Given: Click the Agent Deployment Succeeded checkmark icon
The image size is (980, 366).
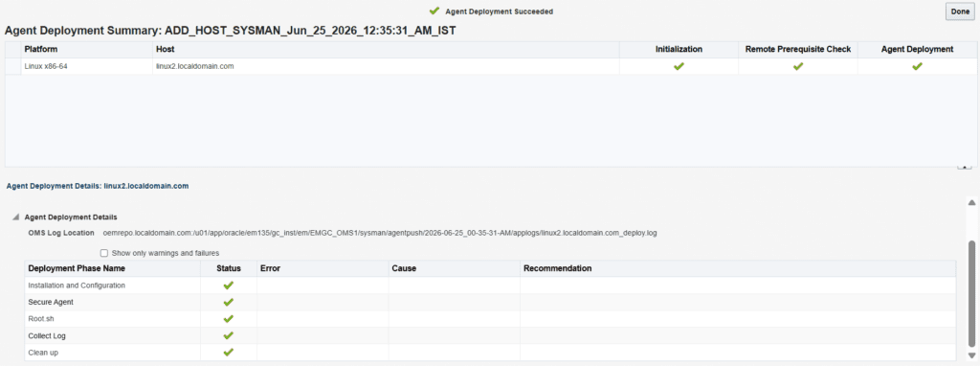Looking at the screenshot, I should click(434, 11).
